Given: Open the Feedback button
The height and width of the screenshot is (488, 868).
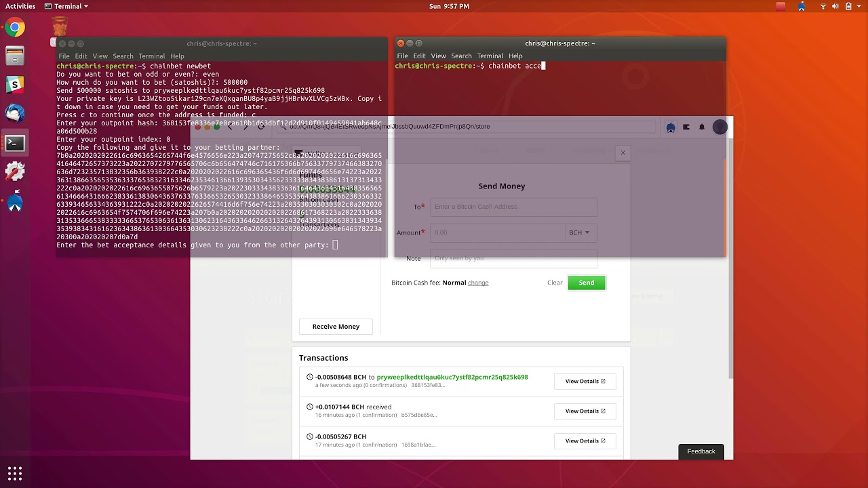Looking at the screenshot, I should pyautogui.click(x=701, y=451).
